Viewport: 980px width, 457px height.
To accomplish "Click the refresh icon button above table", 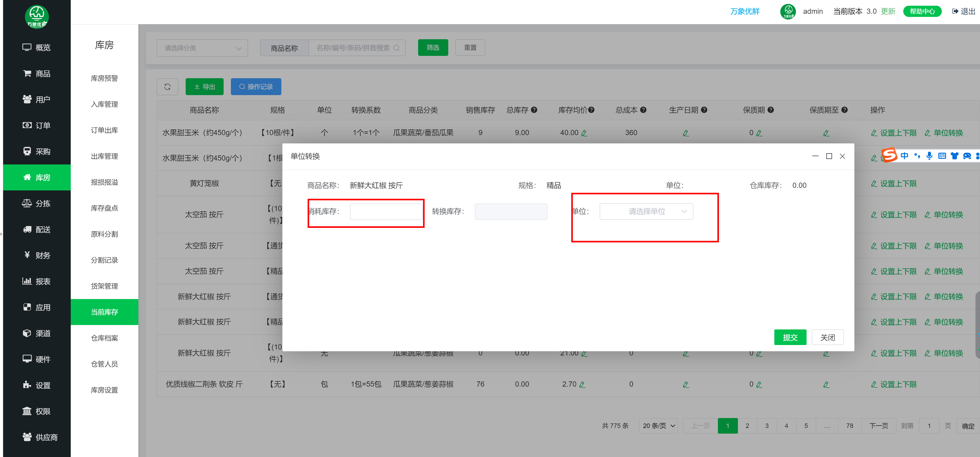I will click(x=167, y=87).
